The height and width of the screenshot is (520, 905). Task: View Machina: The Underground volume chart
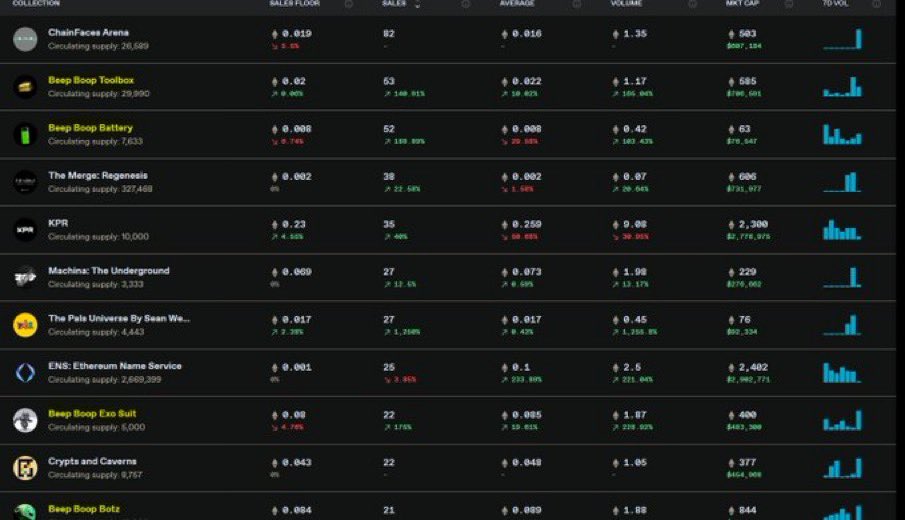coord(842,277)
